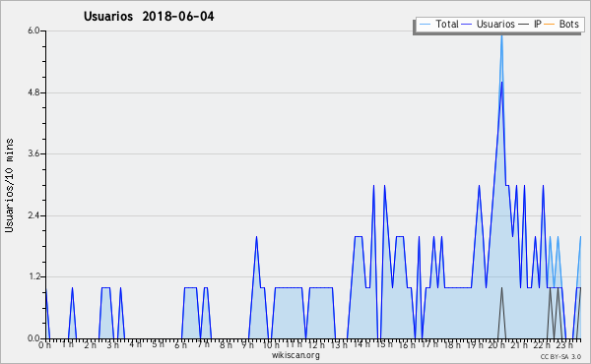Click the IP legend entry

tap(530, 24)
